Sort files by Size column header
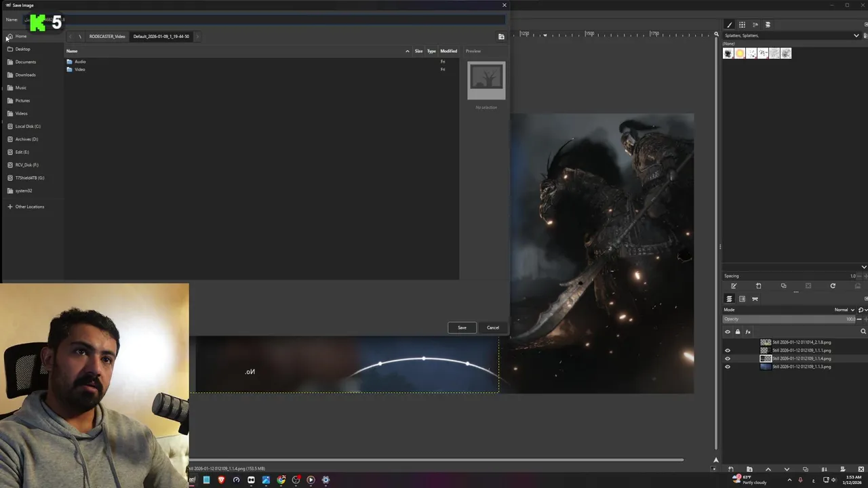Screen dimensions: 868x488 pos(418,51)
